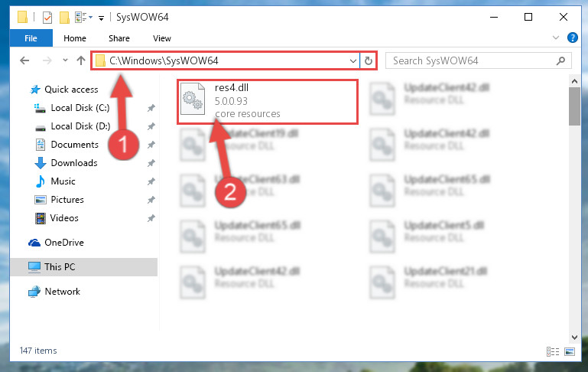Switch to the View ribbon tab
Viewport: 588px width, 372px height.
pos(162,38)
